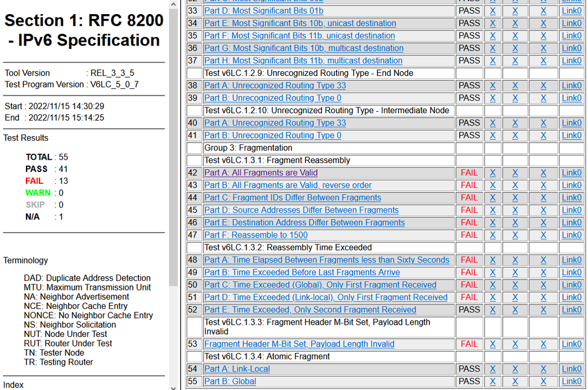588x390 pixels.
Task: Open Part B: All Fragments are Valid, reverse order
Action: point(288,185)
